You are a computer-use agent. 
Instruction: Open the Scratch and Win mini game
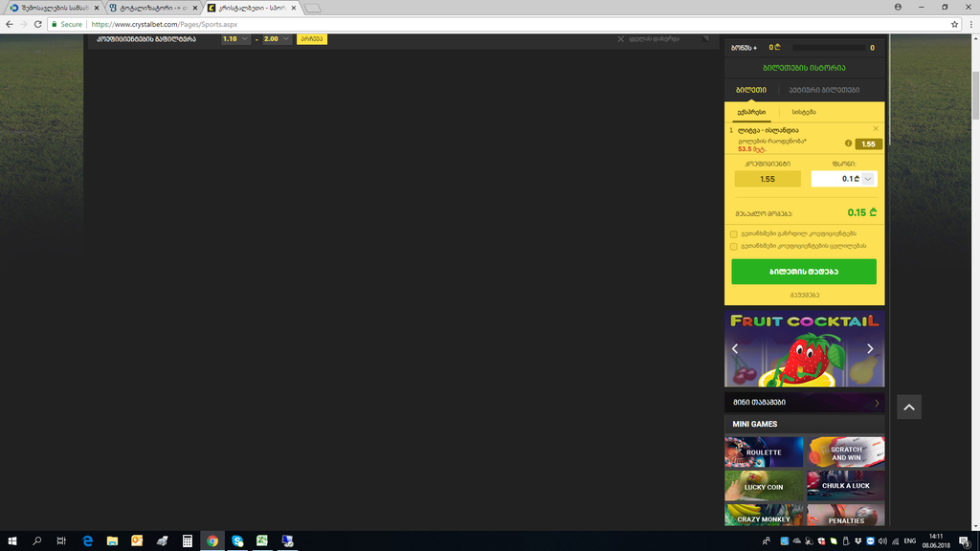[846, 452]
